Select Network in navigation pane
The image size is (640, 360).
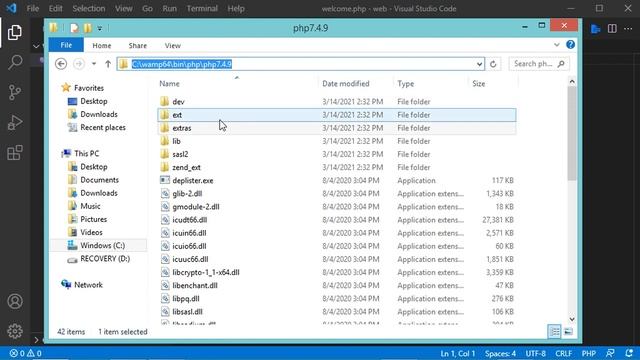click(x=88, y=285)
